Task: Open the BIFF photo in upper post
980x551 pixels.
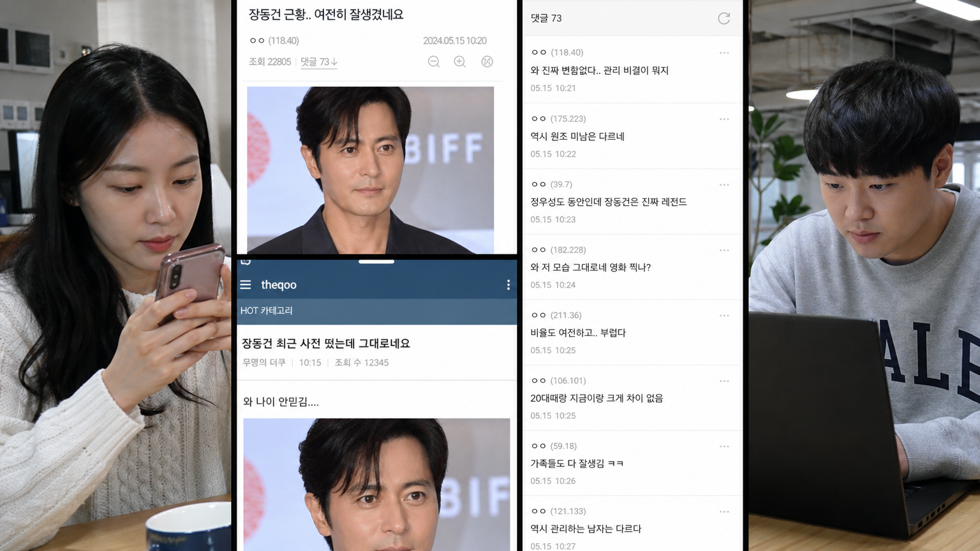Action: click(x=371, y=170)
